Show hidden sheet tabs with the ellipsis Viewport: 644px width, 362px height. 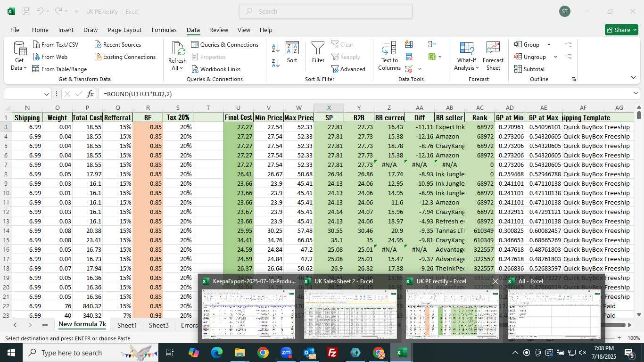point(45,325)
